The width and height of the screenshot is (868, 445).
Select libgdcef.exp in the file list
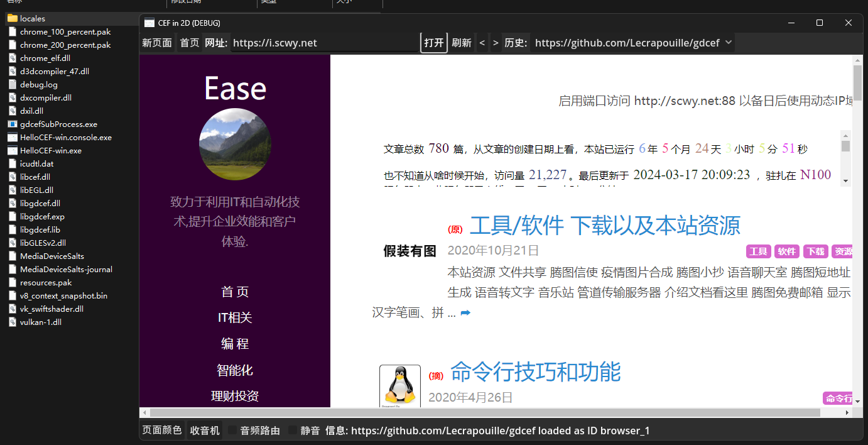[42, 217]
